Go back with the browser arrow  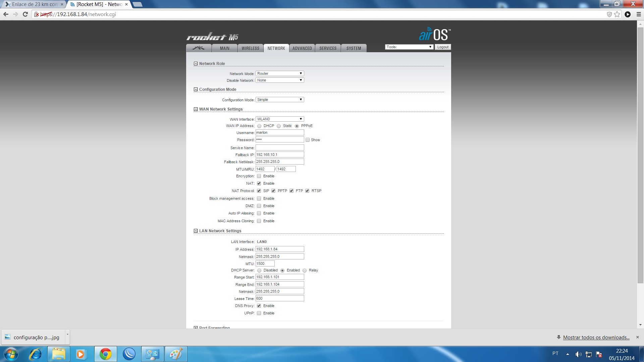6,14
